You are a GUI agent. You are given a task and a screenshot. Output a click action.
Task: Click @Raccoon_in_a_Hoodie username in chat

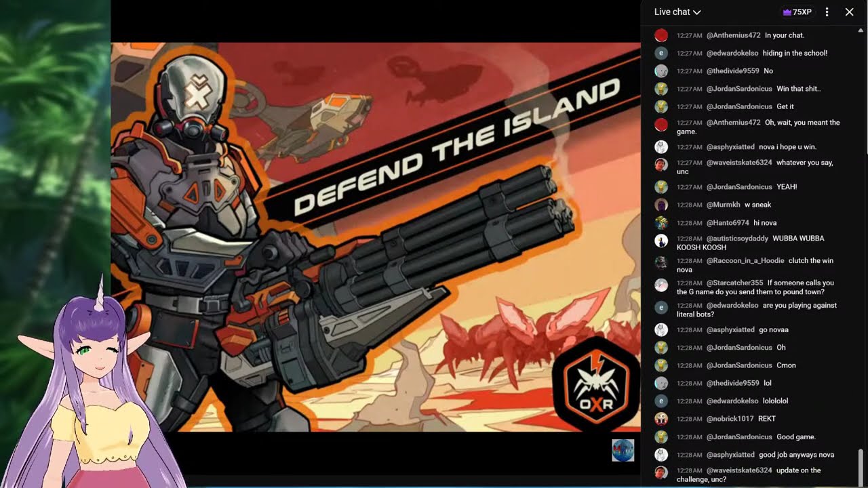(x=745, y=260)
